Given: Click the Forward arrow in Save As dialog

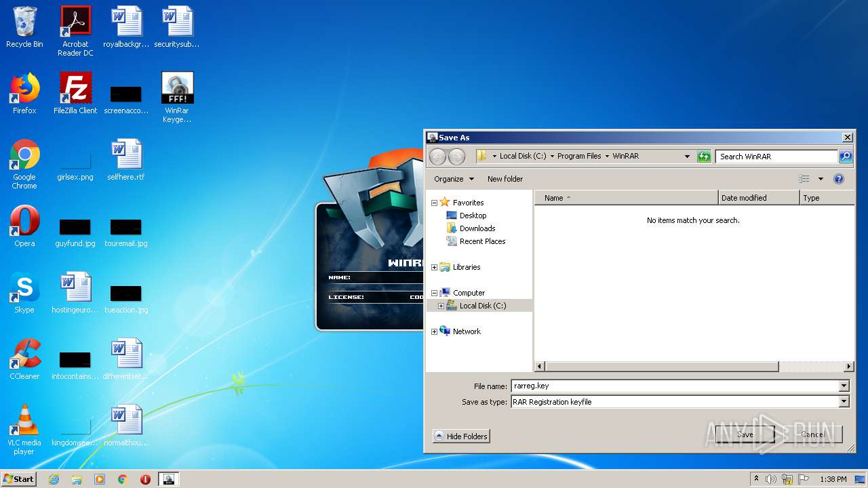Looking at the screenshot, I should point(457,157).
